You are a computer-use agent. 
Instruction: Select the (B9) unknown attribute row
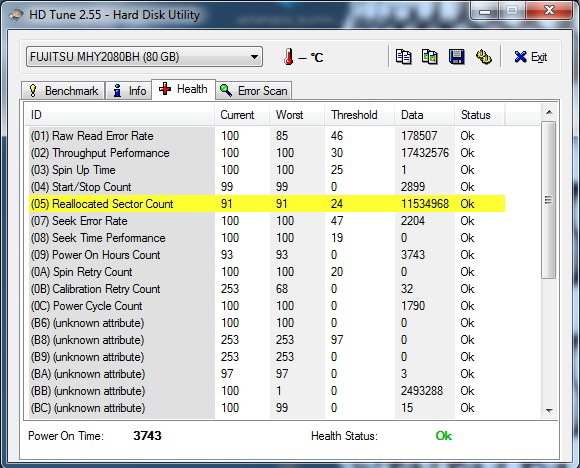(x=267, y=357)
